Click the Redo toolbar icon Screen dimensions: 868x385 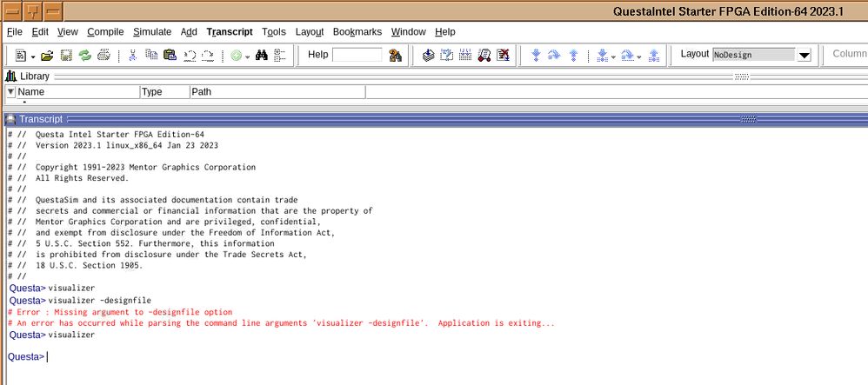coord(208,56)
